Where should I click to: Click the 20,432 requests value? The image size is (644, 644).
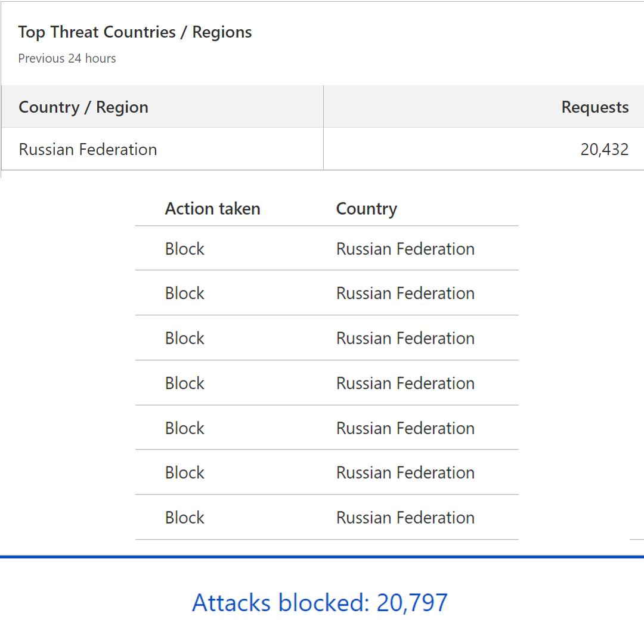pyautogui.click(x=604, y=150)
